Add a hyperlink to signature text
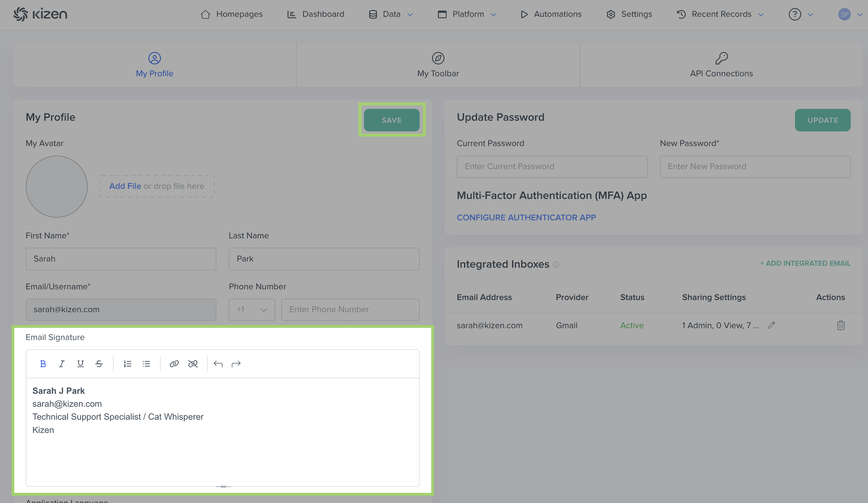The height and width of the screenshot is (503, 868). (174, 364)
